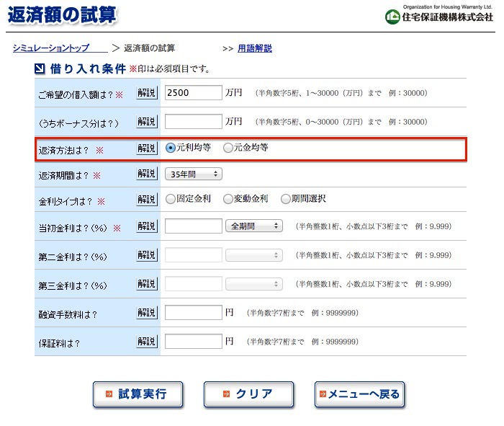Click the 借り入れ条件 arrow section icon

[40, 69]
